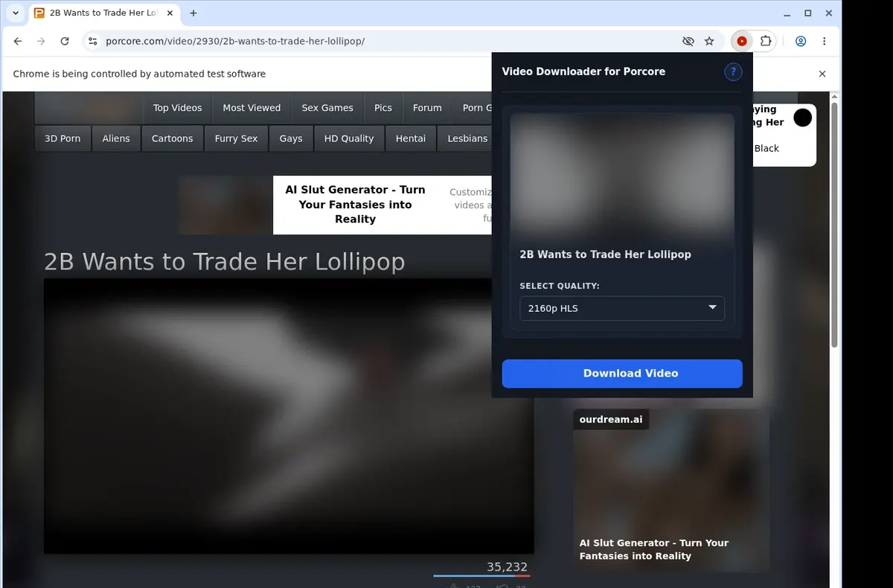Select the Aliens category
The width and height of the screenshot is (893, 588).
point(116,138)
